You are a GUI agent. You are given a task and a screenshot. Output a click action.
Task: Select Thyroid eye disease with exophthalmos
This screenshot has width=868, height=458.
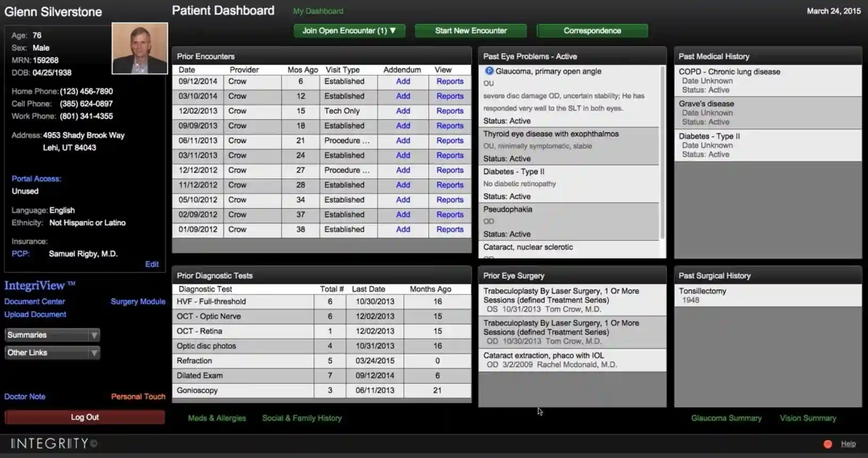click(x=569, y=146)
